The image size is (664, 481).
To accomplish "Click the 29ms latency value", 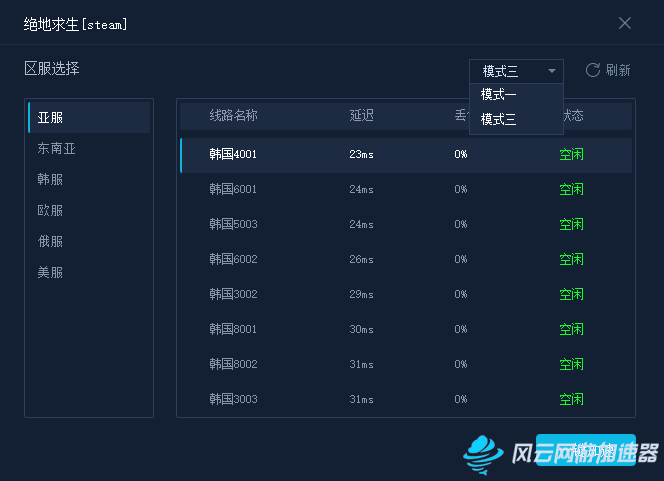I will (x=361, y=294).
